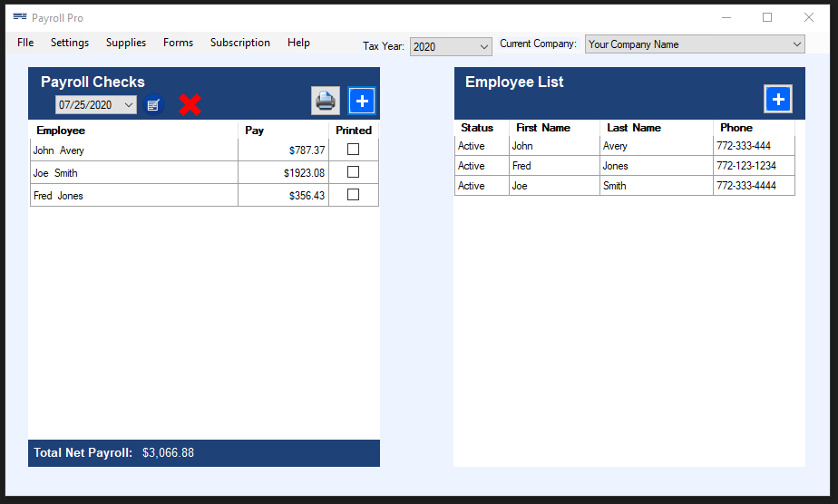Add new employee with plus button

(777, 100)
